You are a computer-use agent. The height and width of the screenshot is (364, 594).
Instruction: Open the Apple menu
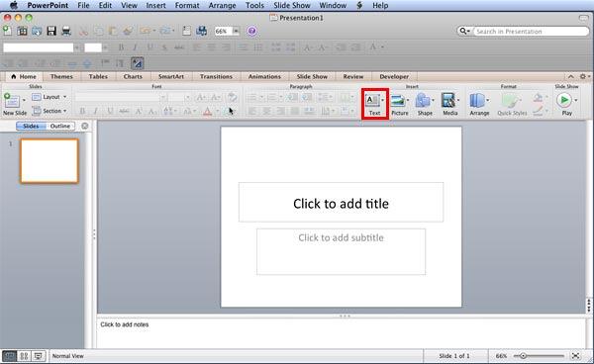point(14,5)
